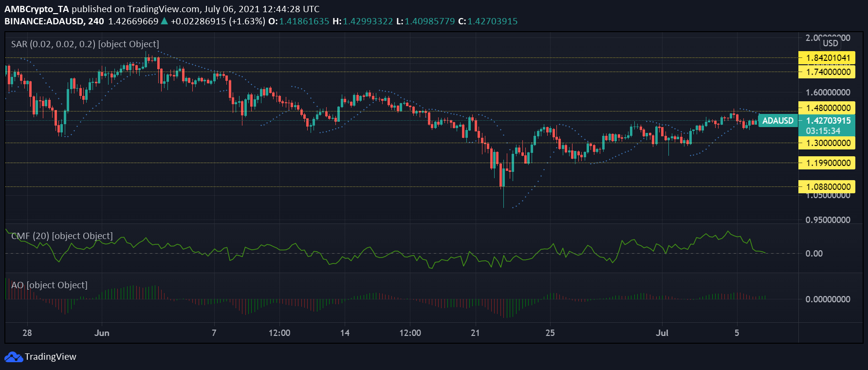Click the 28 date label on time axis
This screenshot has height=370, width=868.
tap(27, 333)
